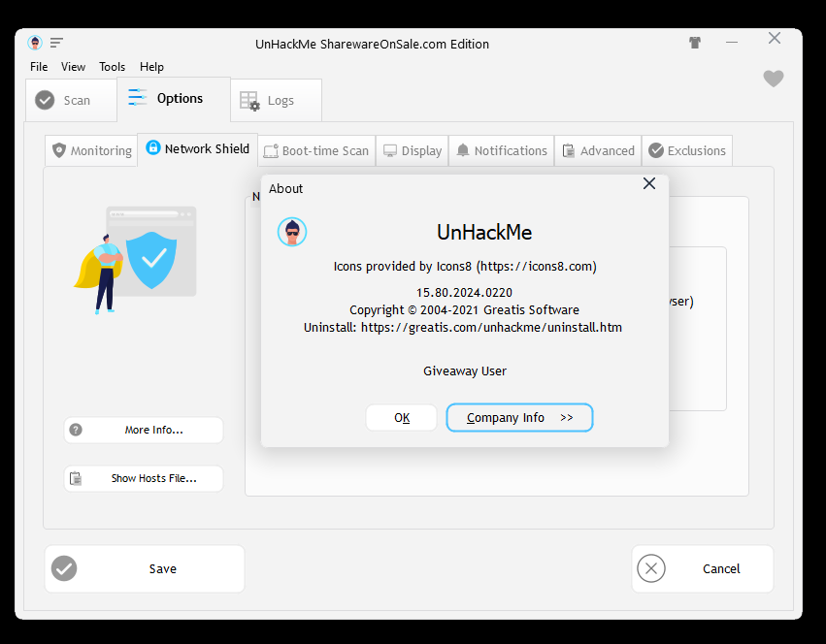826x644 pixels.
Task: Click the bell icon on the Notifications tab
Action: pos(463,150)
